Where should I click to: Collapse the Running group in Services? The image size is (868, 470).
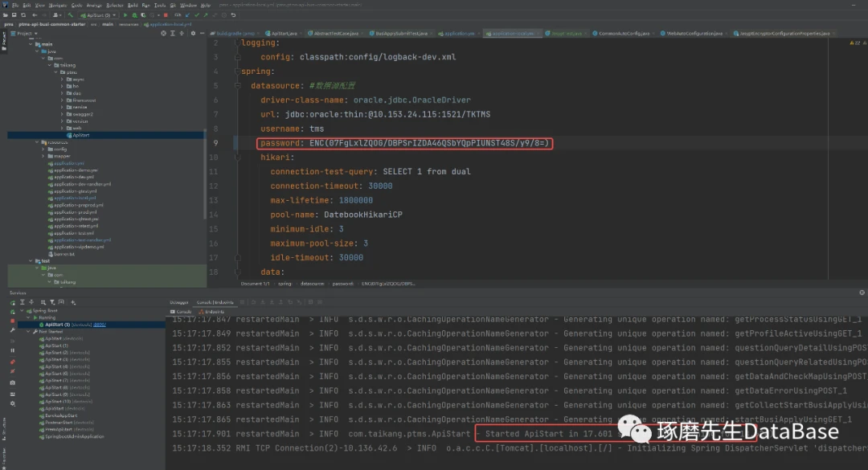(29, 318)
